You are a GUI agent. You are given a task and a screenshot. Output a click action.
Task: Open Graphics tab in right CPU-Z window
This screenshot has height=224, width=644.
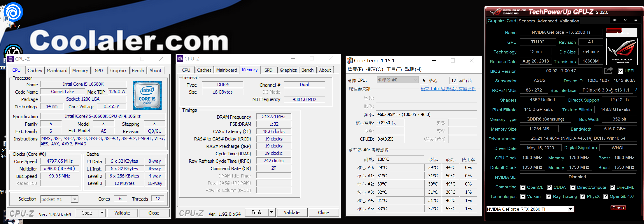click(x=288, y=70)
